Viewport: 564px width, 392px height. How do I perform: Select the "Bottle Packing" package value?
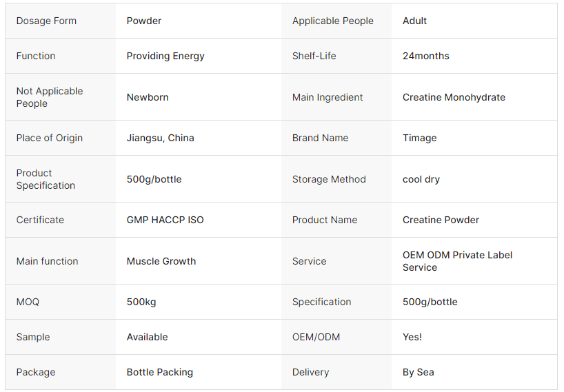point(159,372)
